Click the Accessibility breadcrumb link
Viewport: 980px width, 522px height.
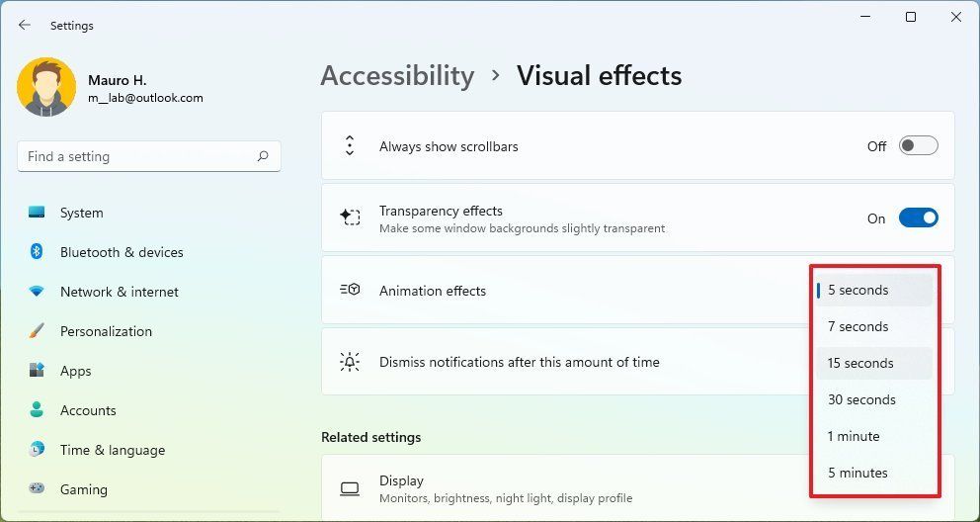[x=397, y=76]
